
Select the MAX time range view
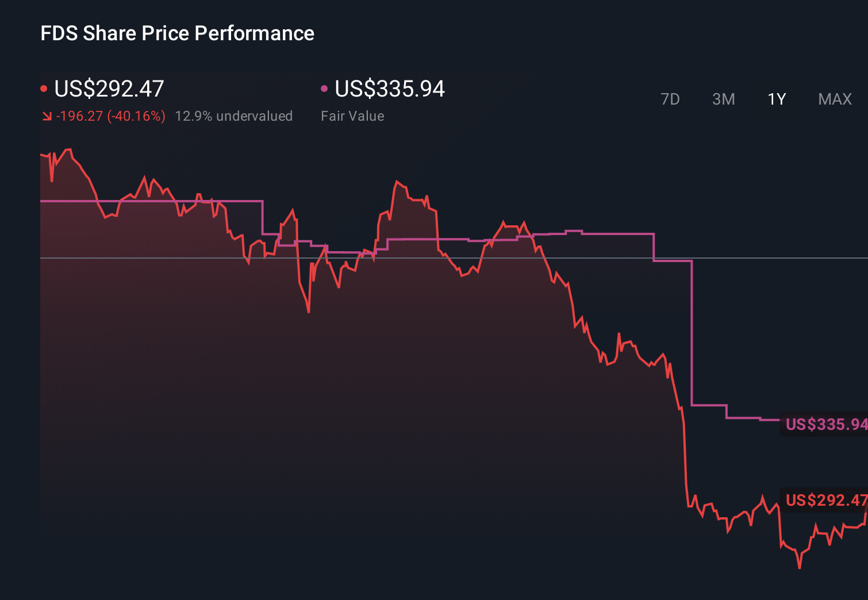835,99
